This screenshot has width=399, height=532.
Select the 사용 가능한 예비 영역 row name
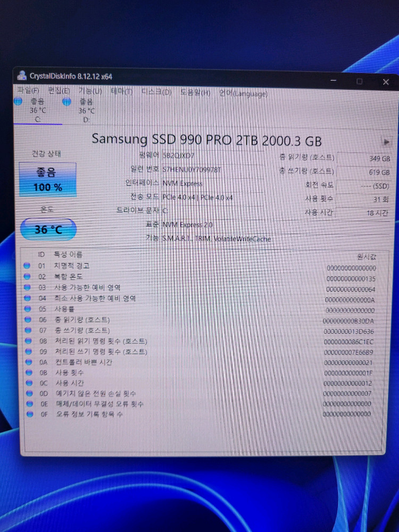click(88, 287)
